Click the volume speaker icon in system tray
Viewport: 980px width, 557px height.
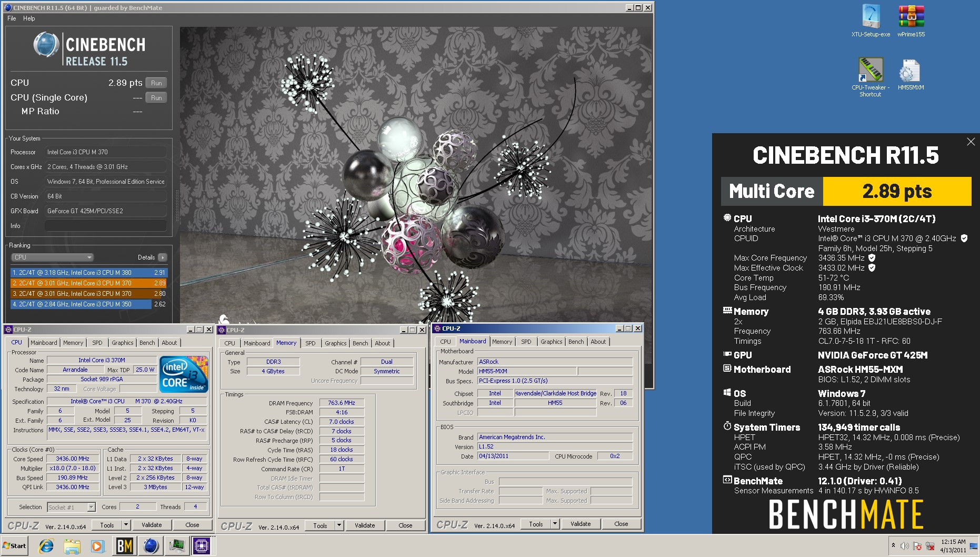pos(905,546)
